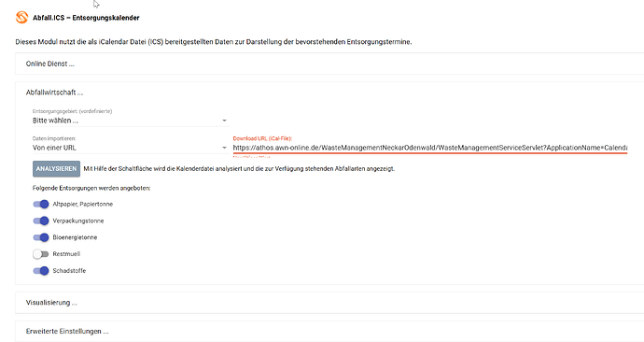Turn off the Bioenergietonne toggle

coord(41,237)
